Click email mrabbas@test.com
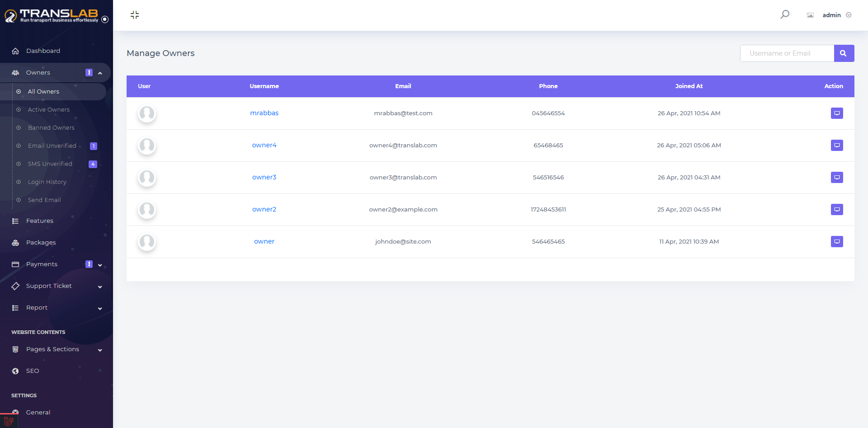This screenshot has height=428, width=868. pyautogui.click(x=403, y=113)
